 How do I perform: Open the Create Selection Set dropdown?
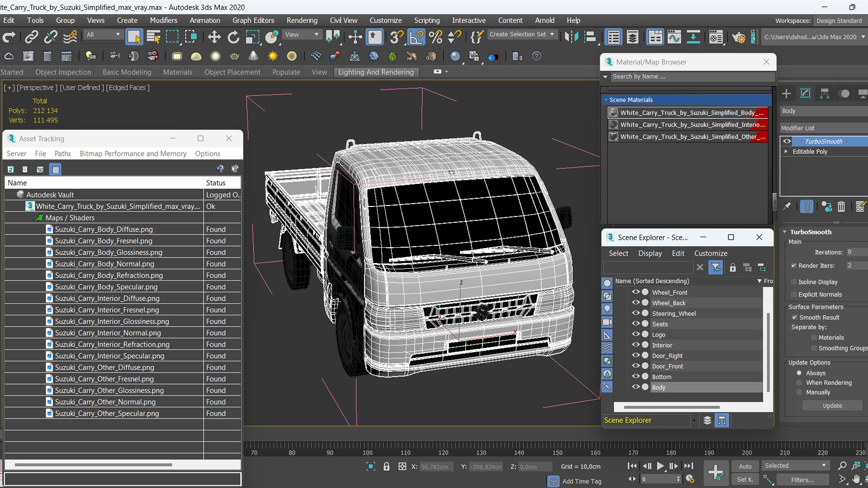(522, 34)
